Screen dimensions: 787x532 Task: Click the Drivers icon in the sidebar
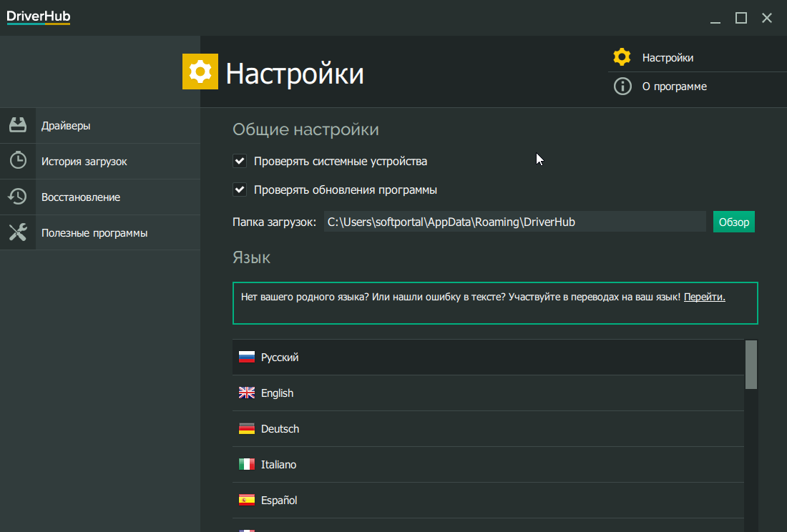[18, 125]
